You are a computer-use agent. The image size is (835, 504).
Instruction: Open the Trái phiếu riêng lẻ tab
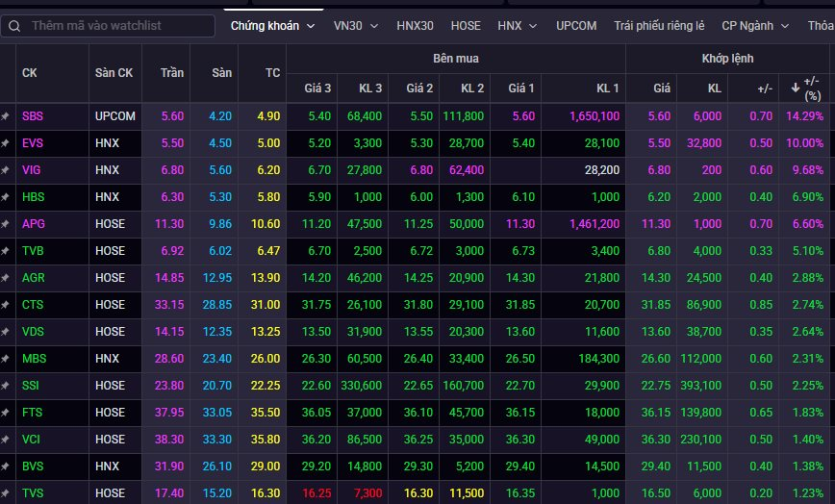click(x=660, y=26)
